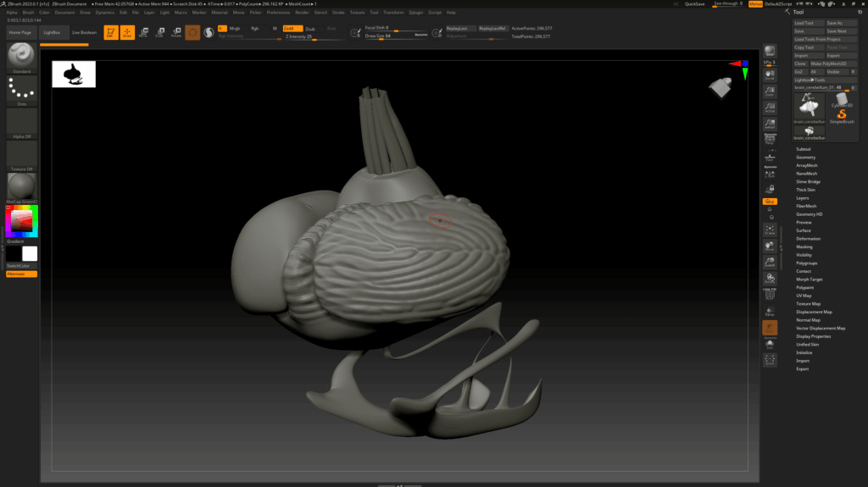The width and height of the screenshot is (868, 487).
Task: Toggle Perspective distortion button
Action: (x=770, y=140)
